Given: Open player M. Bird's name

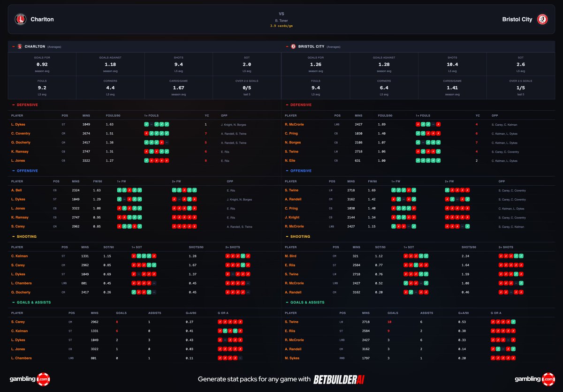Looking at the screenshot, I should [291, 256].
